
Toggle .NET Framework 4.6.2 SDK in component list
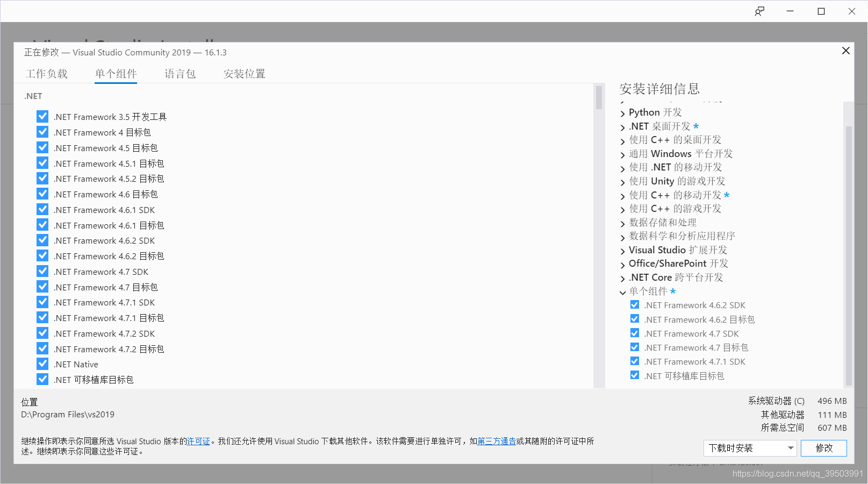(x=42, y=240)
